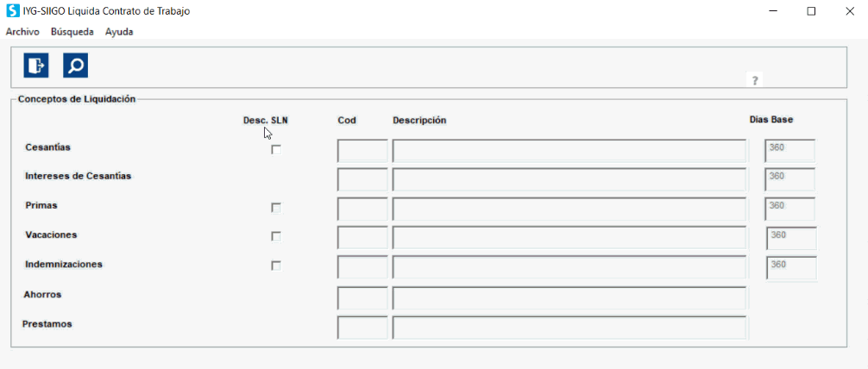868x369 pixels.
Task: Click the Descripción field for Vacaciones
Action: [569, 237]
